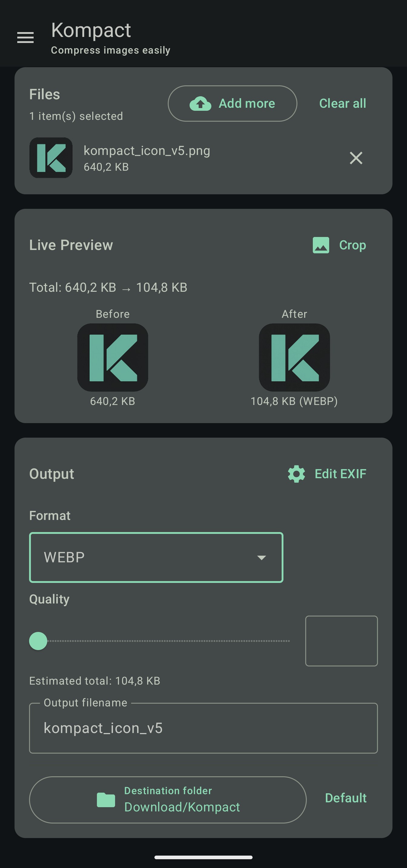Click the X to remove kompact_icon_v5.png
The height and width of the screenshot is (868, 407).
click(x=356, y=158)
